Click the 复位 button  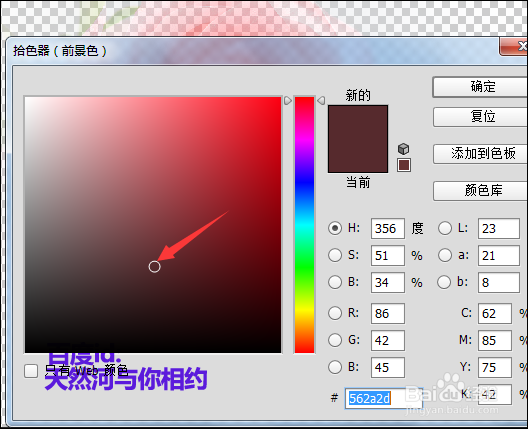pos(481,117)
